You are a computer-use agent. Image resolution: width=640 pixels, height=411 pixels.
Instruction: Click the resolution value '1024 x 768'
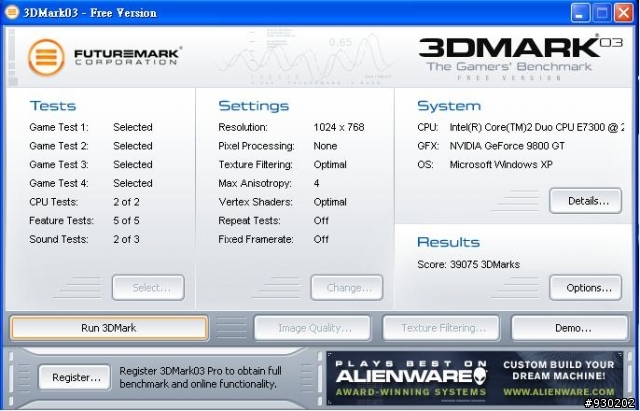(339, 127)
